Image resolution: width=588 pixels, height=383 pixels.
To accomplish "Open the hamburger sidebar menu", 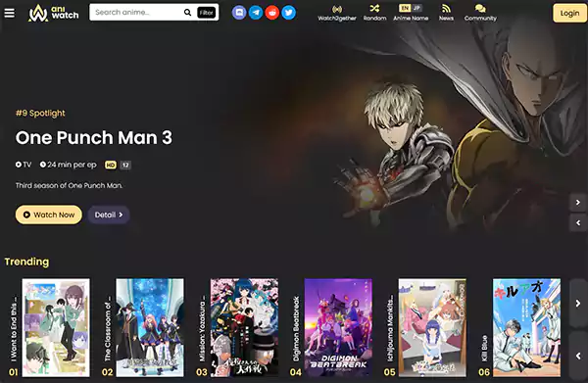I will tap(10, 13).
